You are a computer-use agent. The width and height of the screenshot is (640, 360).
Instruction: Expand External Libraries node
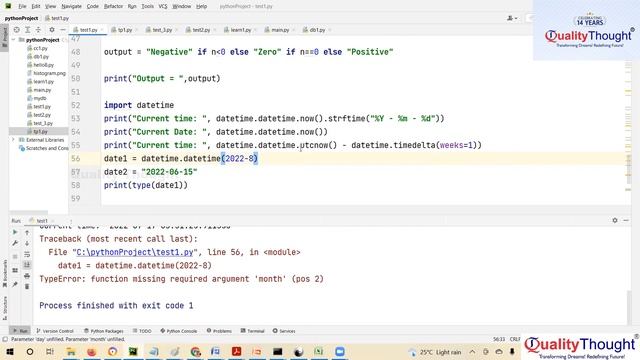(x=13, y=140)
